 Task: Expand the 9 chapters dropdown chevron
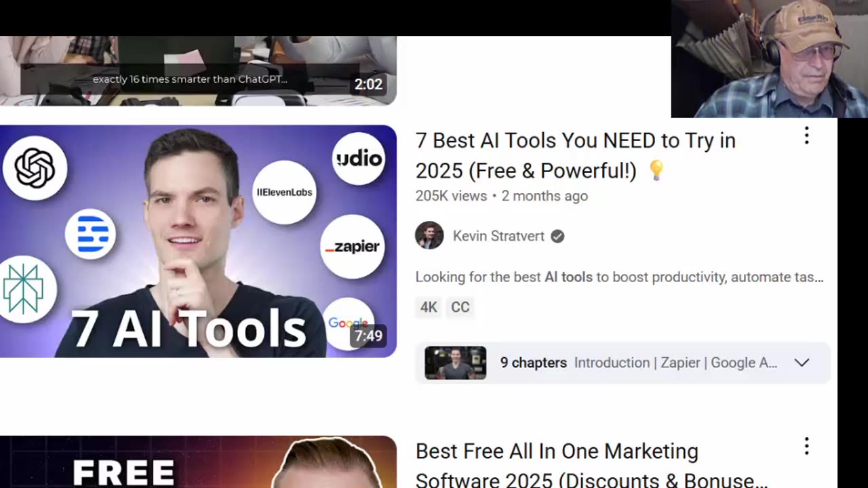pos(802,363)
